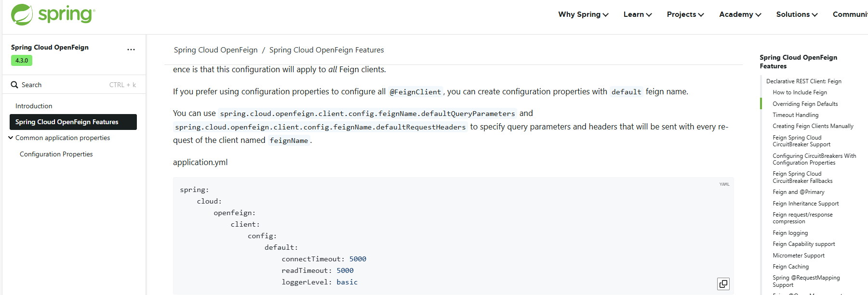Click the Spring leaf logo
This screenshot has height=295, width=868.
click(22, 14)
